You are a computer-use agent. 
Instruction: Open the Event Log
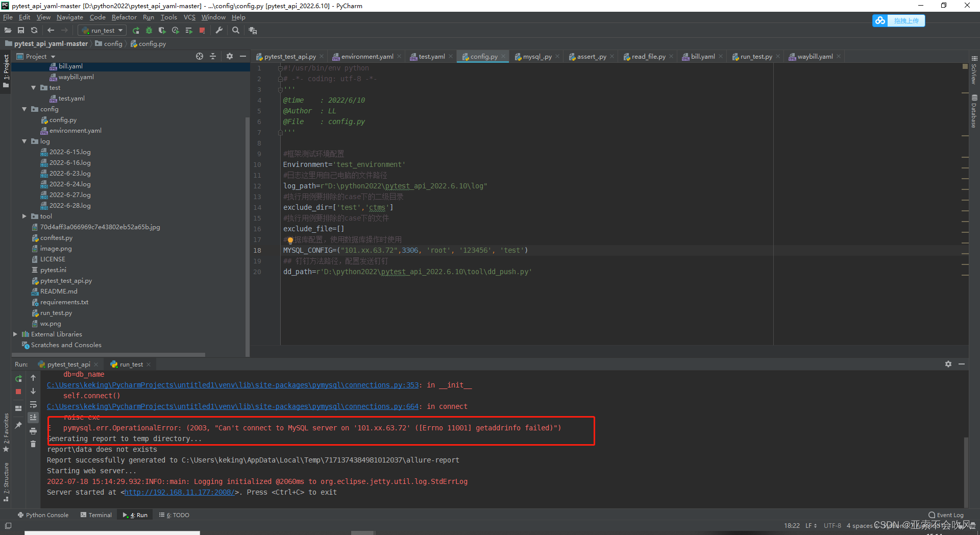click(946, 515)
